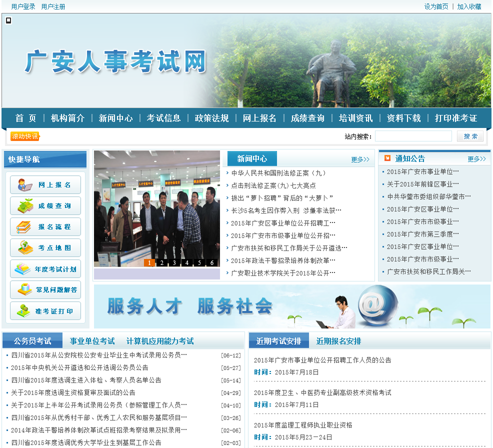Image resolution: width=493 pixels, height=448 pixels.
Task: Open notice 2015年广安市第三季度
Action: [x=423, y=234]
